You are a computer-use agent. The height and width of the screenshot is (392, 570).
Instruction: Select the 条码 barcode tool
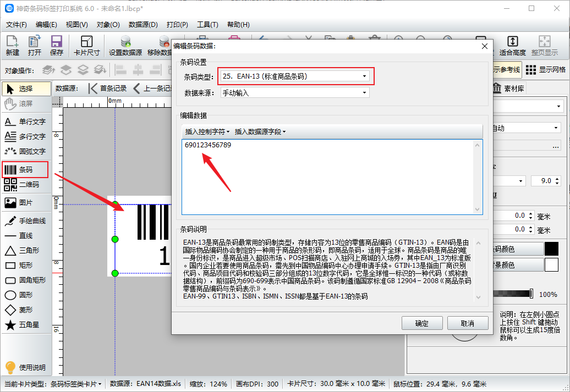pos(25,170)
